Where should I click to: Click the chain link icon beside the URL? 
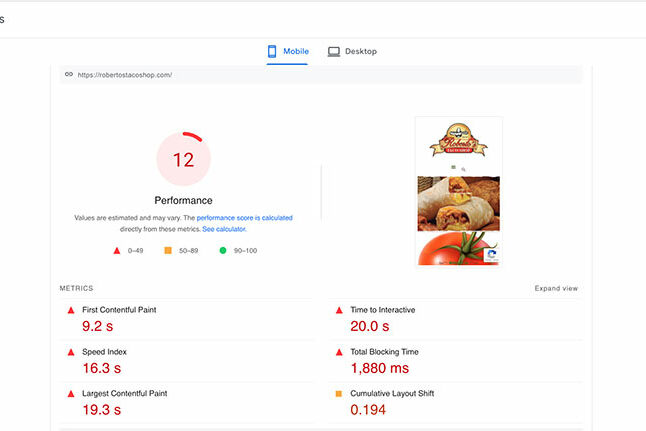coord(68,74)
